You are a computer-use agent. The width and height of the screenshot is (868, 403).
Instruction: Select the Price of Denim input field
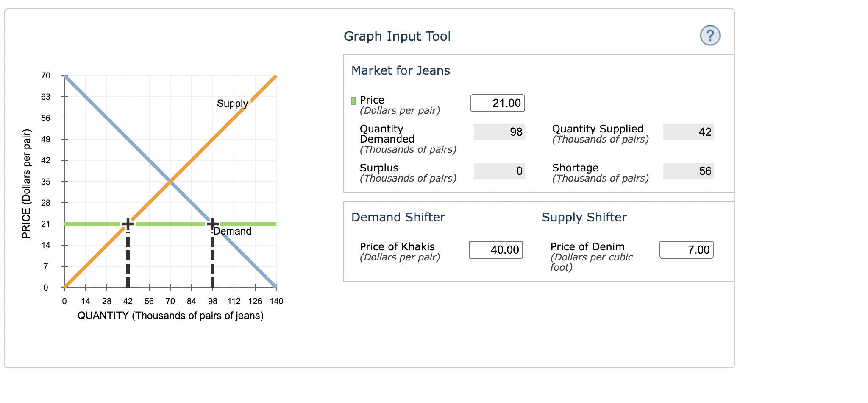tap(686, 250)
